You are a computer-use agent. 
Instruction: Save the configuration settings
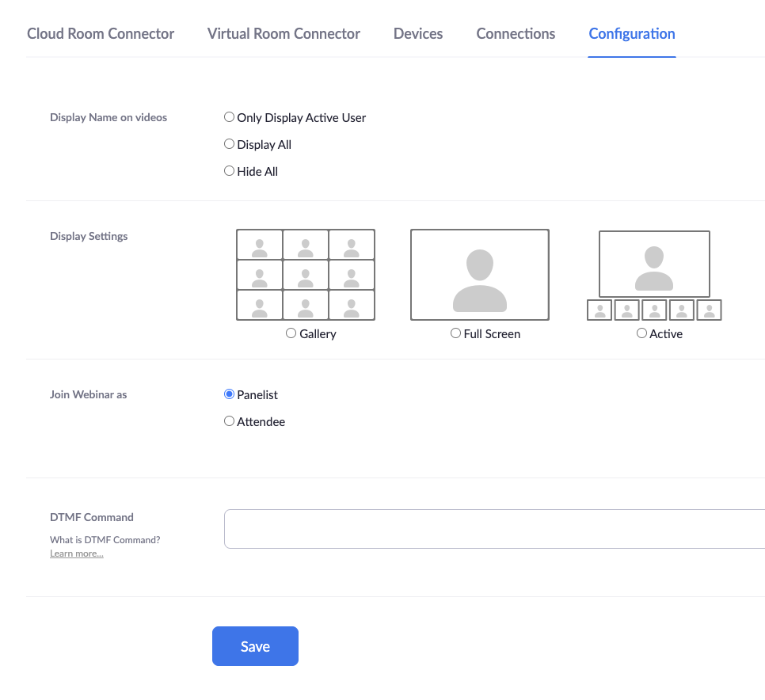[255, 646]
